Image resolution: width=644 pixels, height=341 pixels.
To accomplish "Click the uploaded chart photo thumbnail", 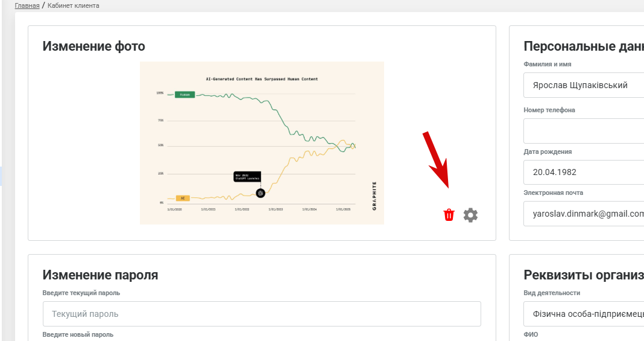I will tap(262, 143).
